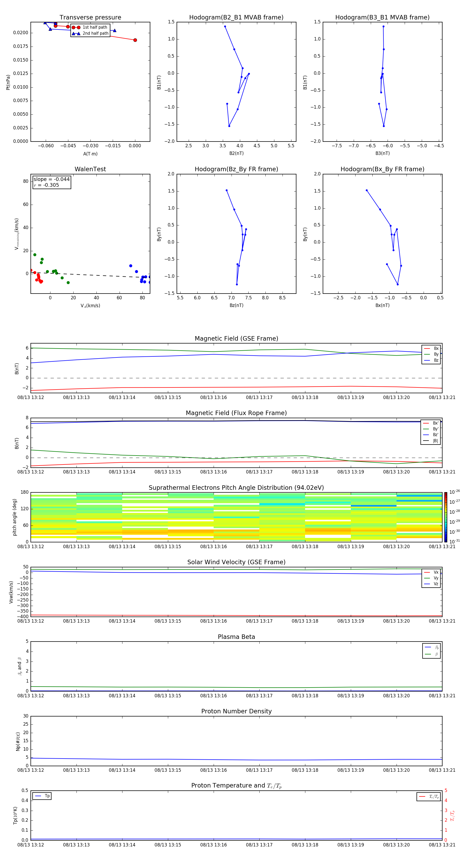Click the topmost point in the Hodogram(B3_B1 MVAB frame) plot
Image resolution: width=473 pixels, height=868 pixels.
(383, 26)
